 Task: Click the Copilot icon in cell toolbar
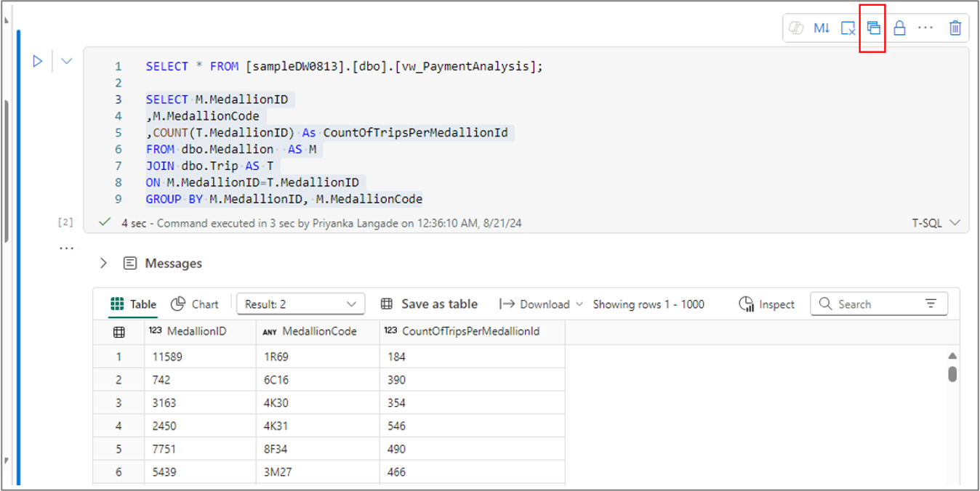click(x=796, y=28)
